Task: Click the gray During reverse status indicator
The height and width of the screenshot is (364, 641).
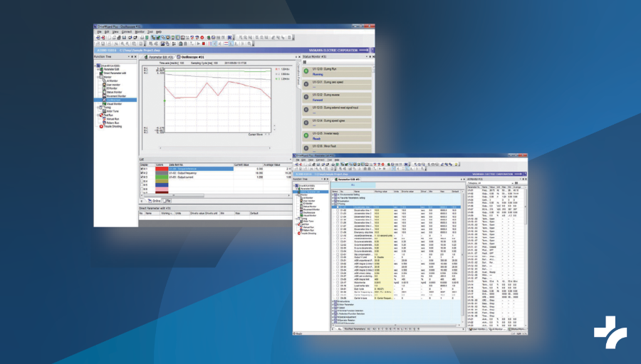Action: click(306, 97)
